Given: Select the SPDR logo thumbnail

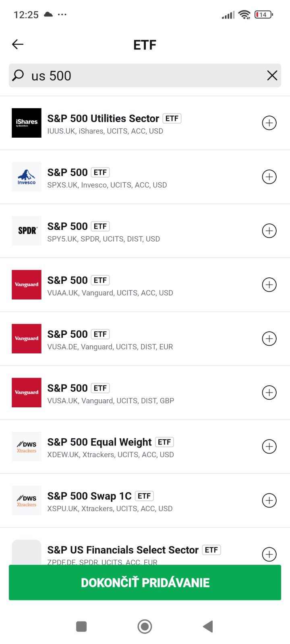Looking at the screenshot, I should coord(27,231).
